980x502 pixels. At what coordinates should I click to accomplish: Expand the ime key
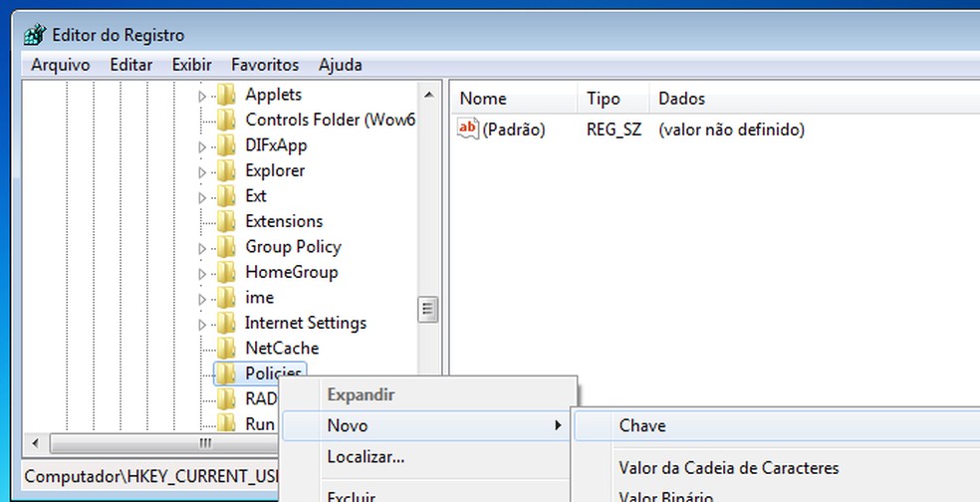tap(201, 300)
